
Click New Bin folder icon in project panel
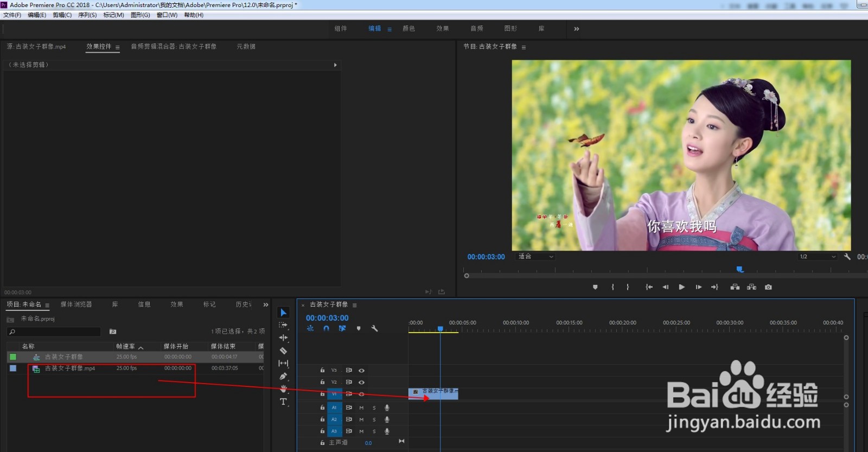tap(113, 332)
